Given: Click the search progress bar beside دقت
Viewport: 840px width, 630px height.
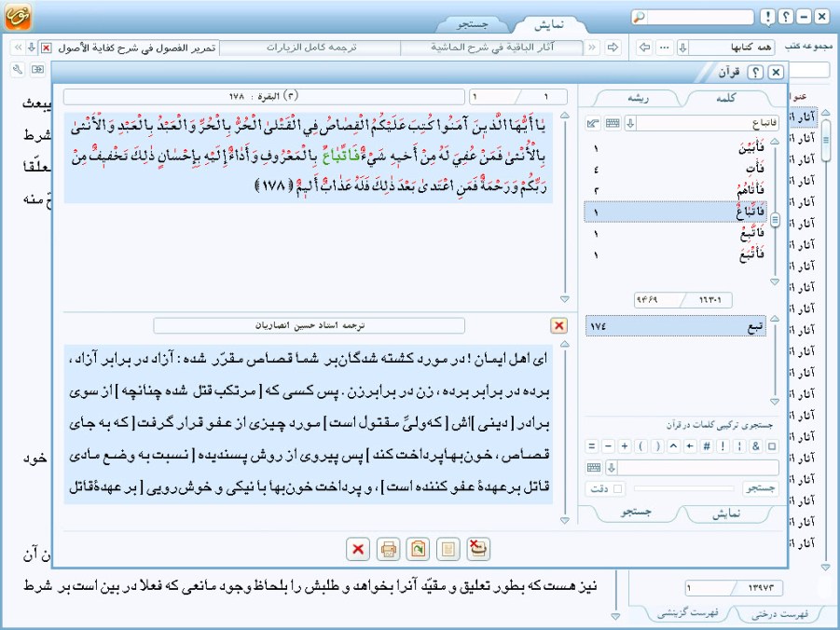Looking at the screenshot, I should click(x=683, y=488).
